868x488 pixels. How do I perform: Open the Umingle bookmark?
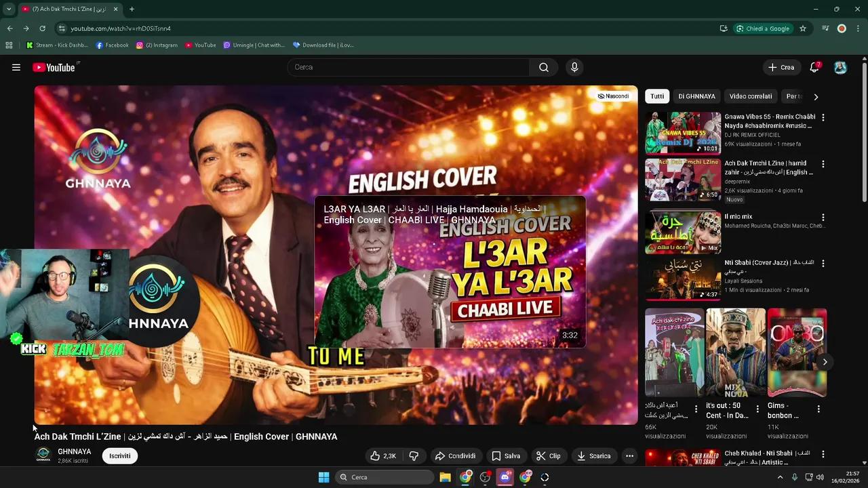tap(254, 45)
